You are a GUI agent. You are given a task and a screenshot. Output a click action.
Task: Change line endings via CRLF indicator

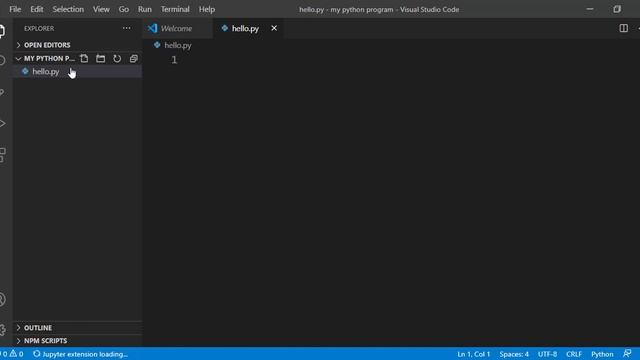[574, 354]
